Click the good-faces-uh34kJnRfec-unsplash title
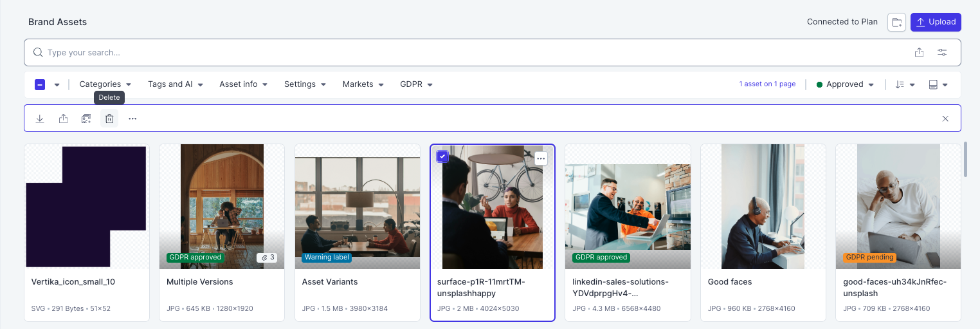 tap(895, 288)
